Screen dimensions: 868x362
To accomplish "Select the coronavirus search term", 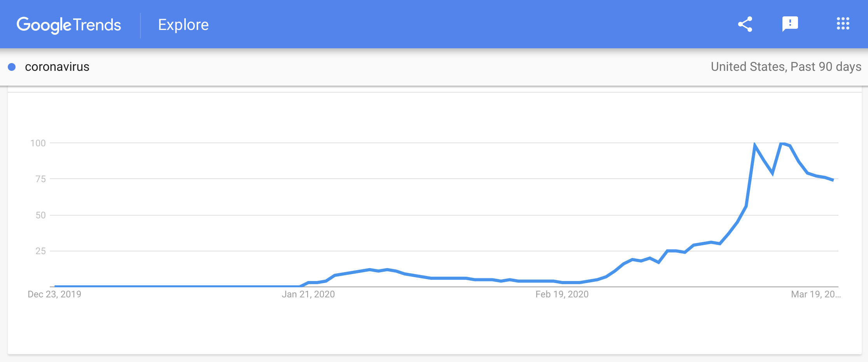I will pos(57,67).
